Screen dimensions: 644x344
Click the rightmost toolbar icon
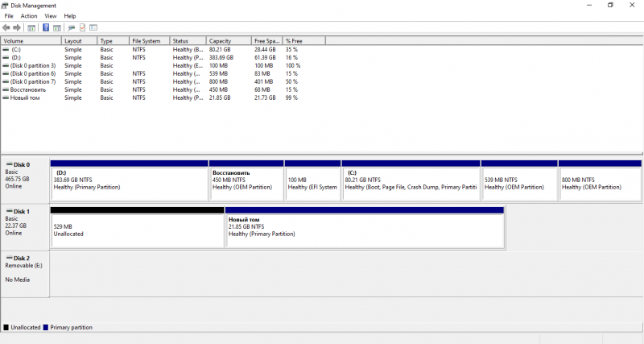point(93,27)
